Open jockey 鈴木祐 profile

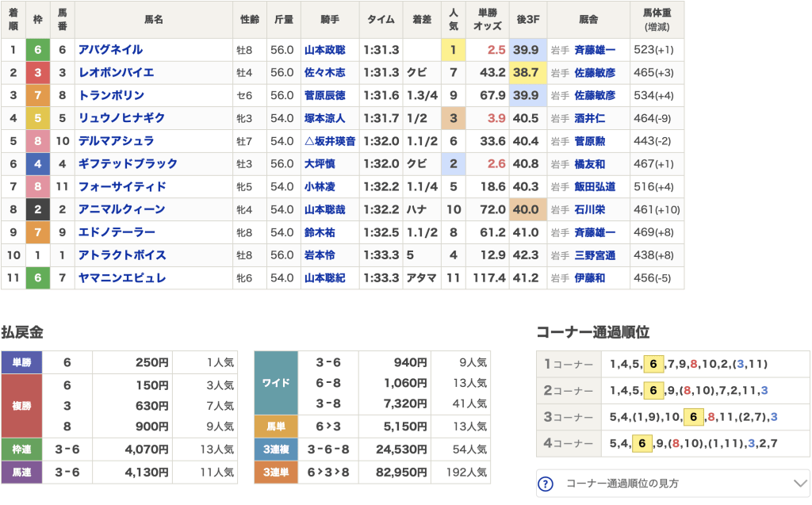point(320,232)
